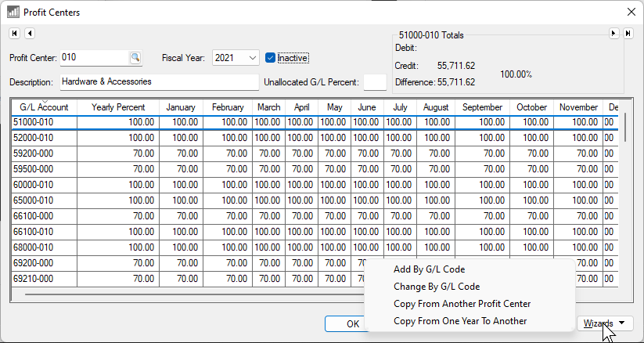Go to previous profit center record

[x=30, y=34]
